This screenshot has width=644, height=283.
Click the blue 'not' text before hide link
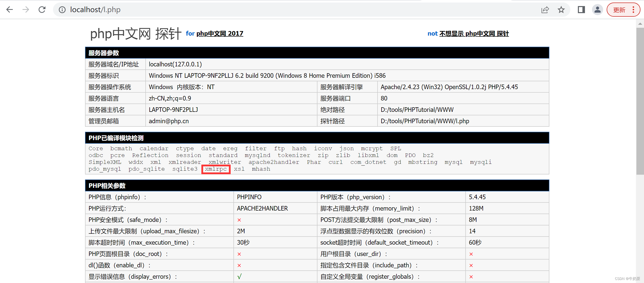coord(432,33)
